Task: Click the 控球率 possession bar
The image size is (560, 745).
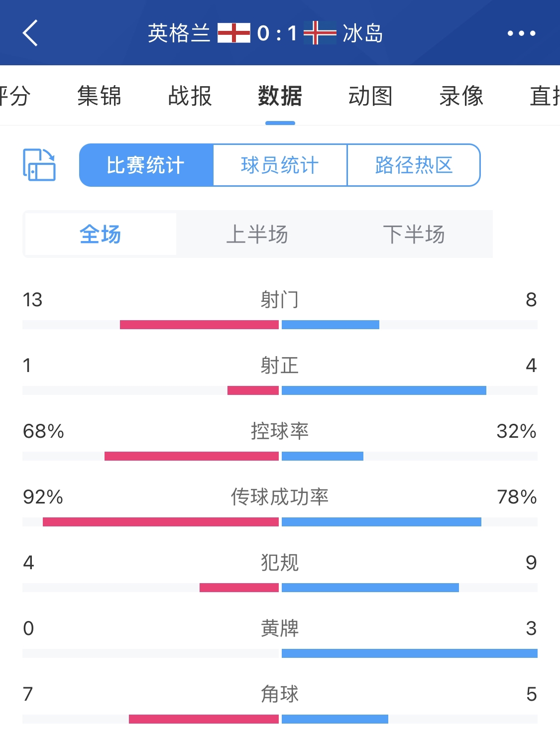Action: click(x=280, y=456)
